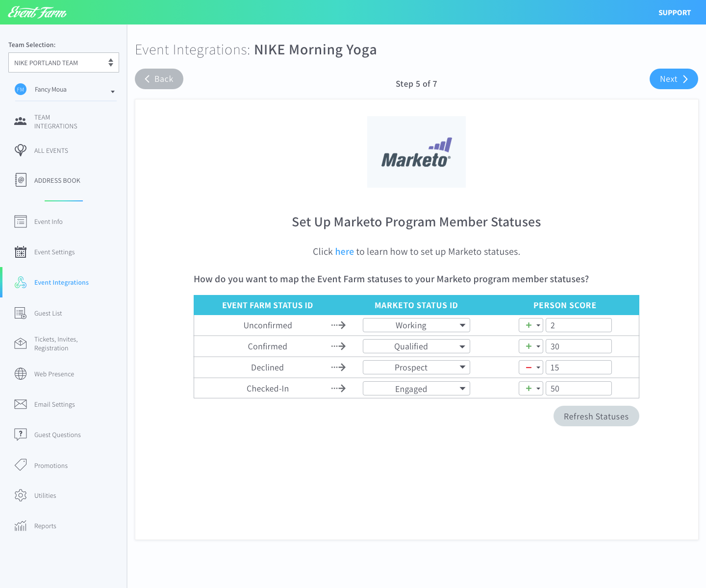The image size is (706, 588).
Task: Open Utilities in sidebar
Action: [45, 495]
